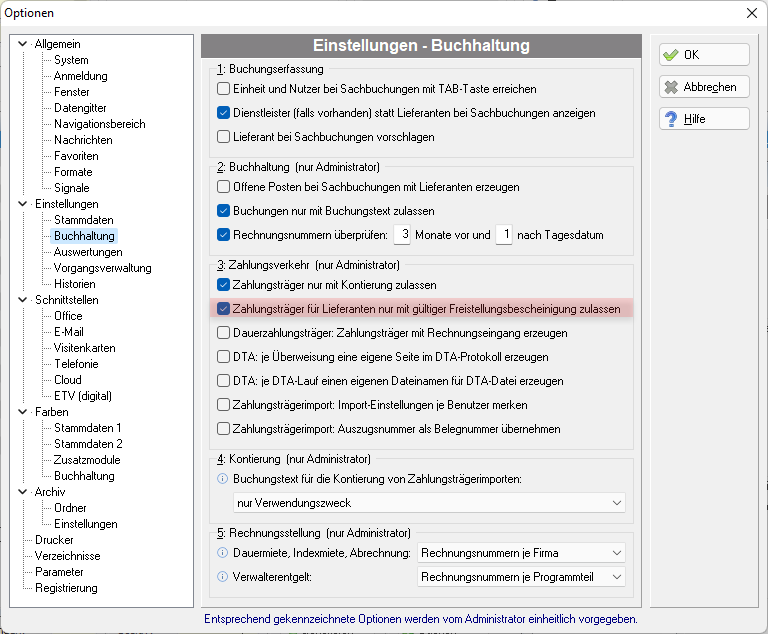The image size is (768, 634).
Task: Open Favoriten in the options tree
Action: (76, 156)
